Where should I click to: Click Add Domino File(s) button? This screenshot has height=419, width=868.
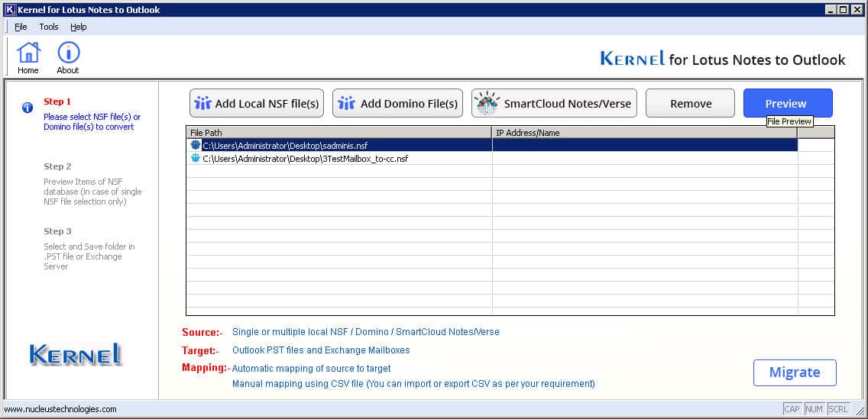click(397, 103)
